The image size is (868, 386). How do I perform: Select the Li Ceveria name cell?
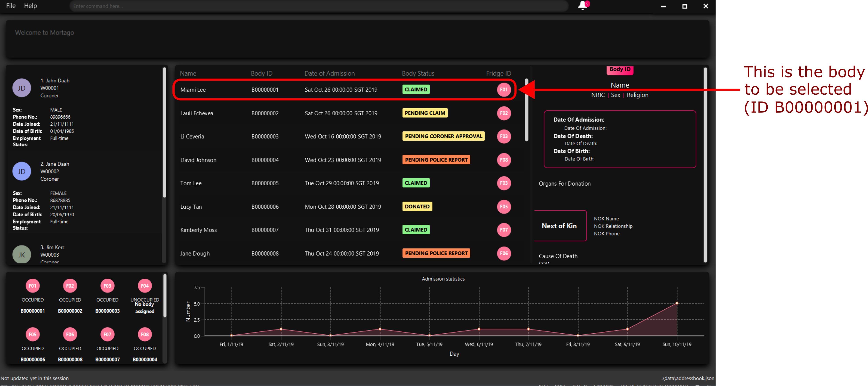coord(192,136)
